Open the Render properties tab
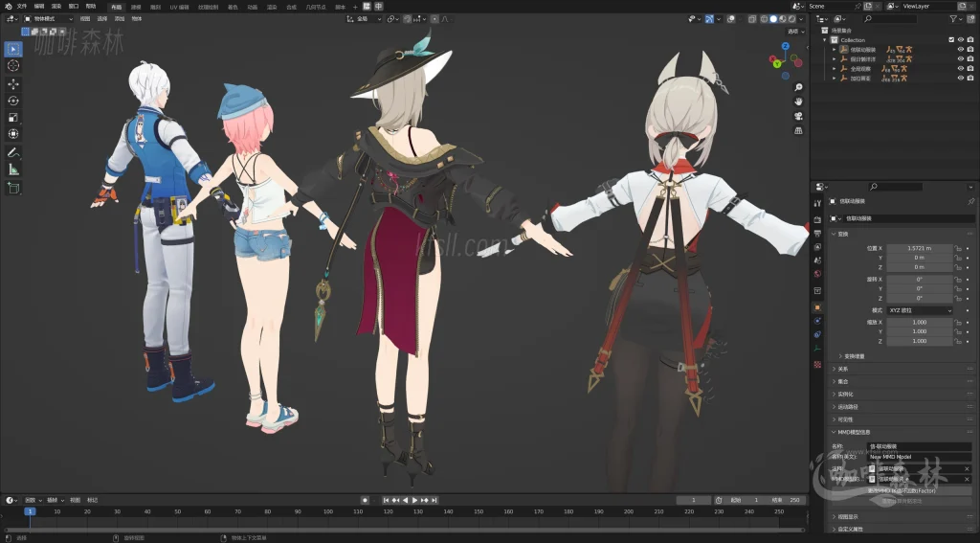Viewport: 980px width, 543px height. point(817,219)
